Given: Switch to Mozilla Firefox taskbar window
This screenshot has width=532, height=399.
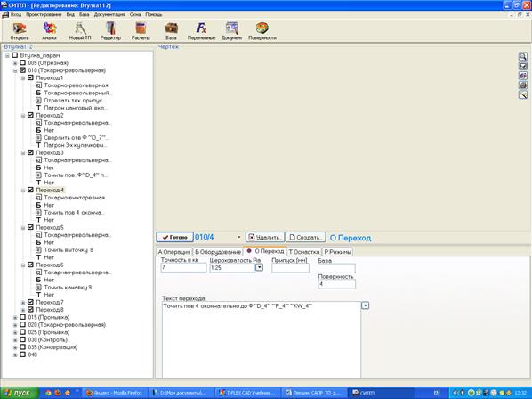Looking at the screenshot, I should click(115, 393).
